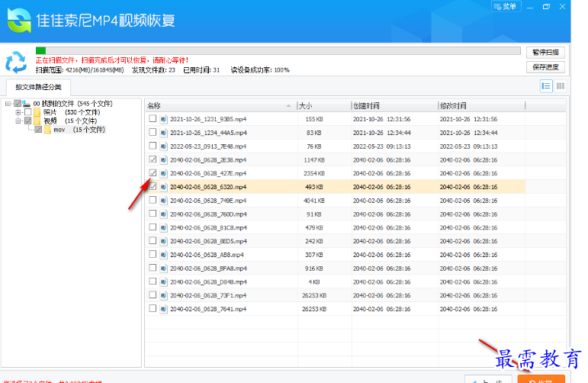Switch to list view icon
The image size is (588, 383).
click(546, 86)
